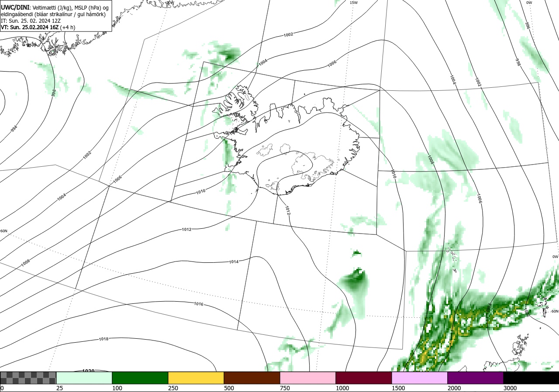Click the legend value "25"
The height and width of the screenshot is (392, 559).
point(60,388)
